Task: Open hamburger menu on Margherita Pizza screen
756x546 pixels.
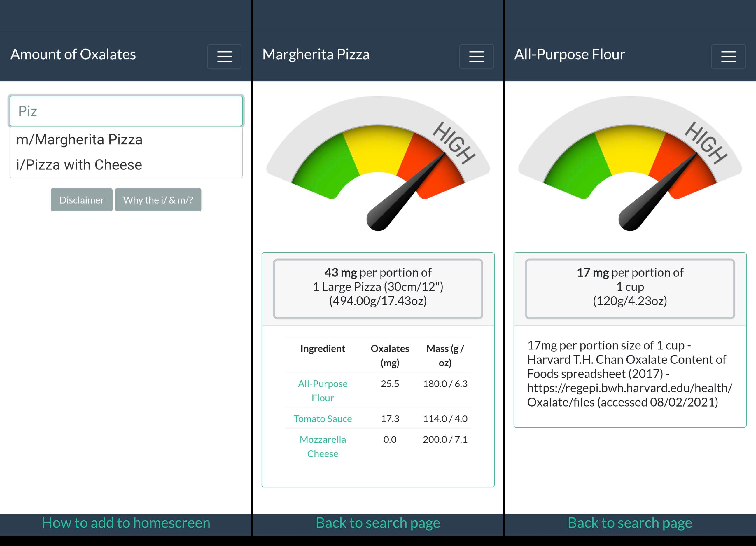Action: [476, 56]
